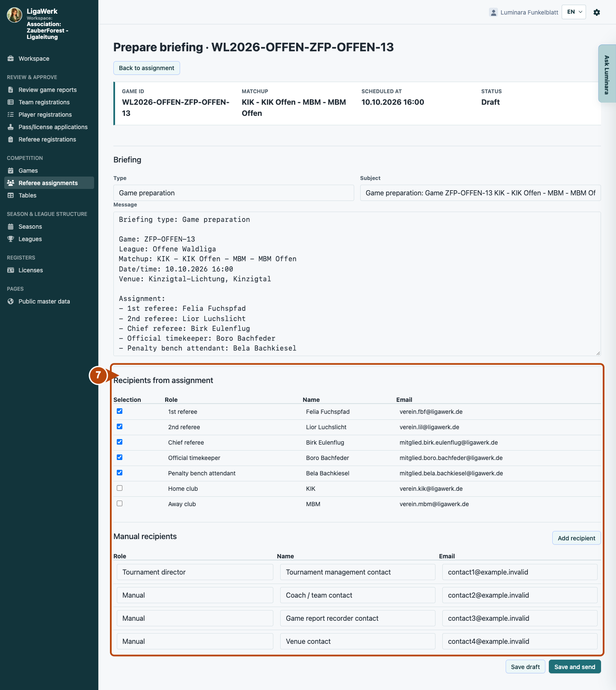Open the EN language dropdown

point(574,12)
